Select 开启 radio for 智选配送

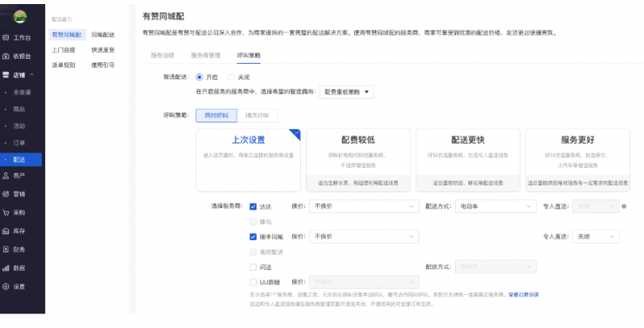point(200,77)
